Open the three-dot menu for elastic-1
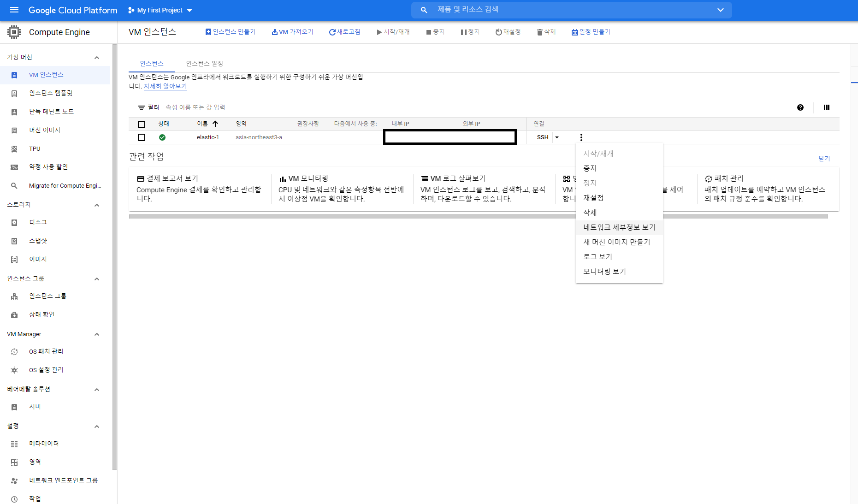 click(x=581, y=137)
